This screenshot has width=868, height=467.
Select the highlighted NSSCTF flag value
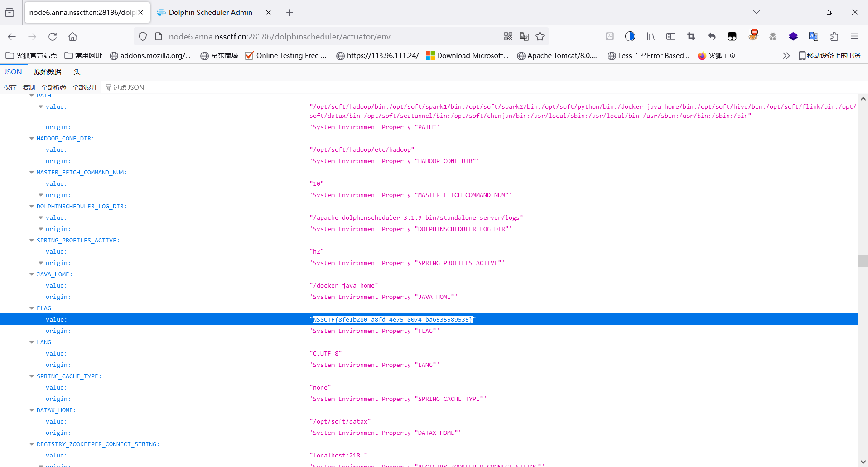point(392,320)
